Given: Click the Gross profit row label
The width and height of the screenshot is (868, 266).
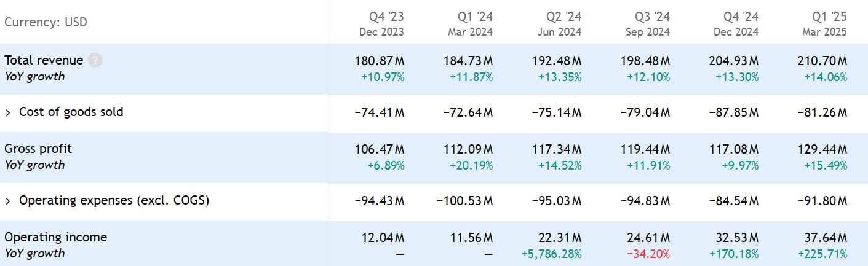Looking at the screenshot, I should [x=38, y=149].
